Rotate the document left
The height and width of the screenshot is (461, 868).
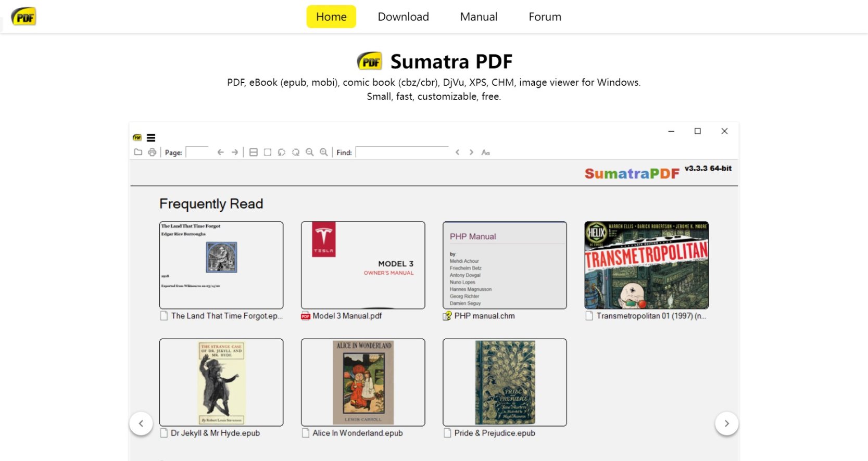pyautogui.click(x=282, y=152)
